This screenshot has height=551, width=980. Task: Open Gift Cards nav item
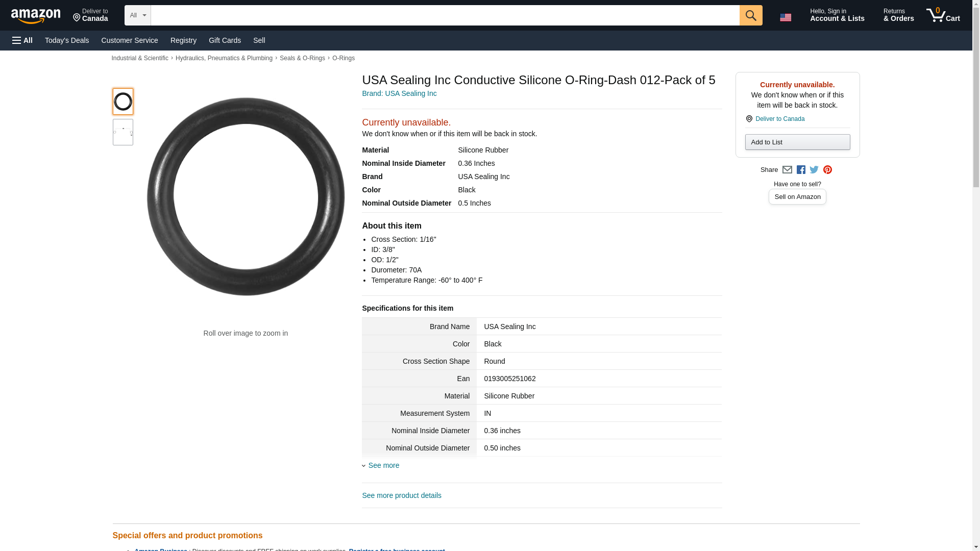pyautogui.click(x=225, y=40)
